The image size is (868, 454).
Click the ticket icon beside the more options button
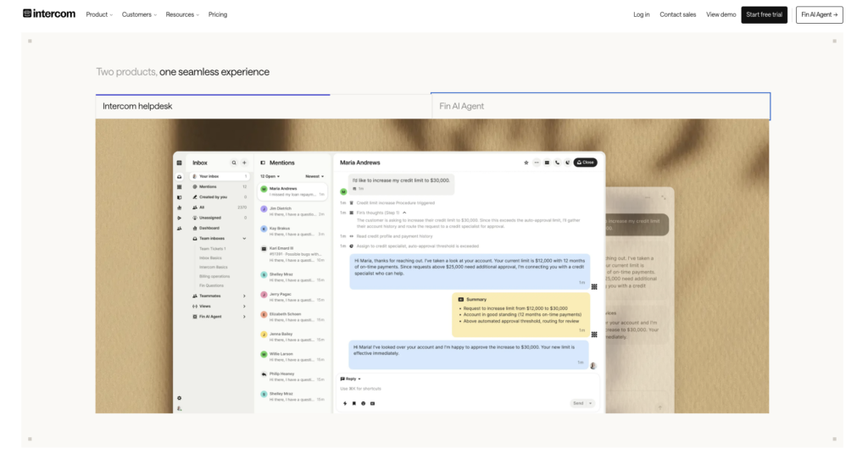coord(547,163)
